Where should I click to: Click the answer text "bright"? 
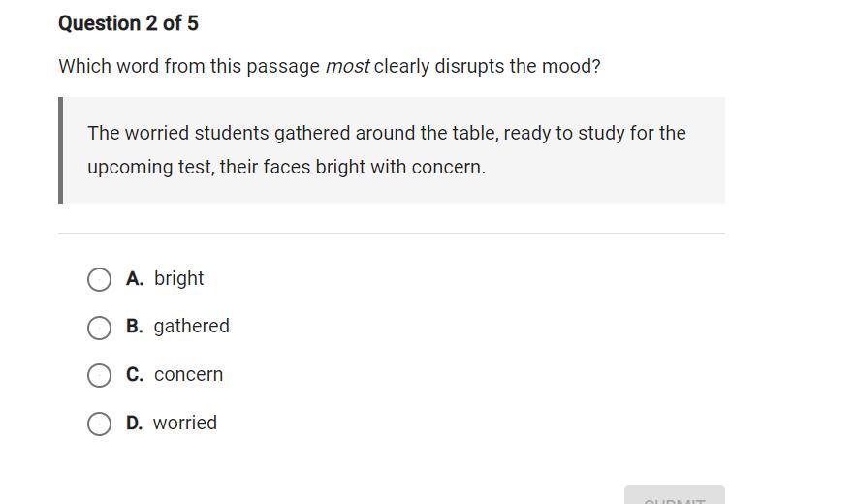click(179, 278)
